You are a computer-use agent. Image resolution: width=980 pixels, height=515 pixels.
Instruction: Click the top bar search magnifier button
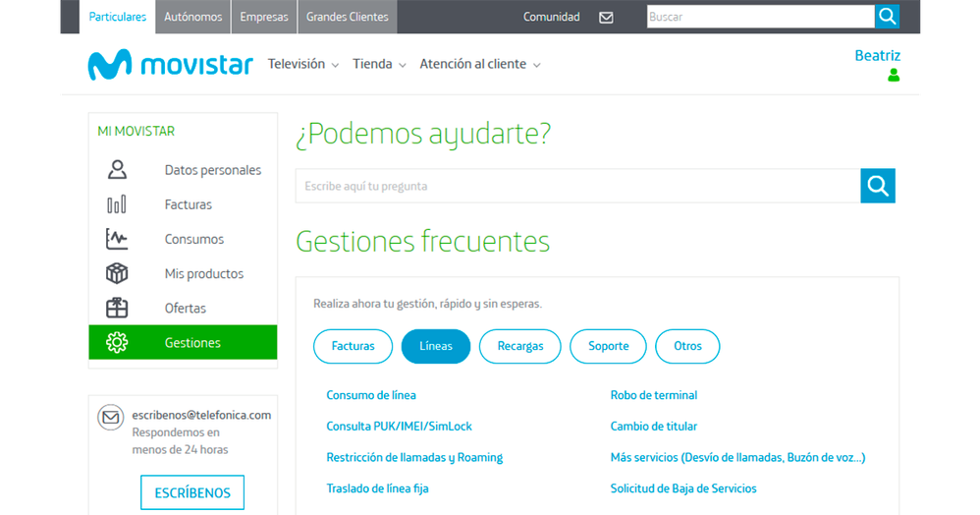point(887,17)
